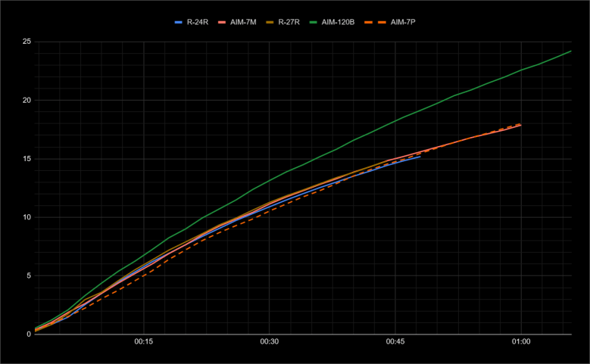Click the blue R-24R legend line marker

179,23
